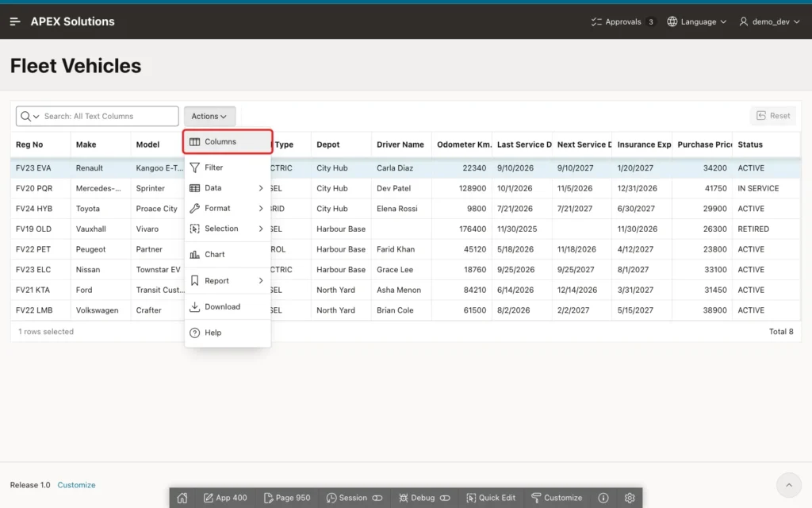The width and height of the screenshot is (812, 508).
Task: Choose Download in the Actions menu
Action: pos(228,306)
